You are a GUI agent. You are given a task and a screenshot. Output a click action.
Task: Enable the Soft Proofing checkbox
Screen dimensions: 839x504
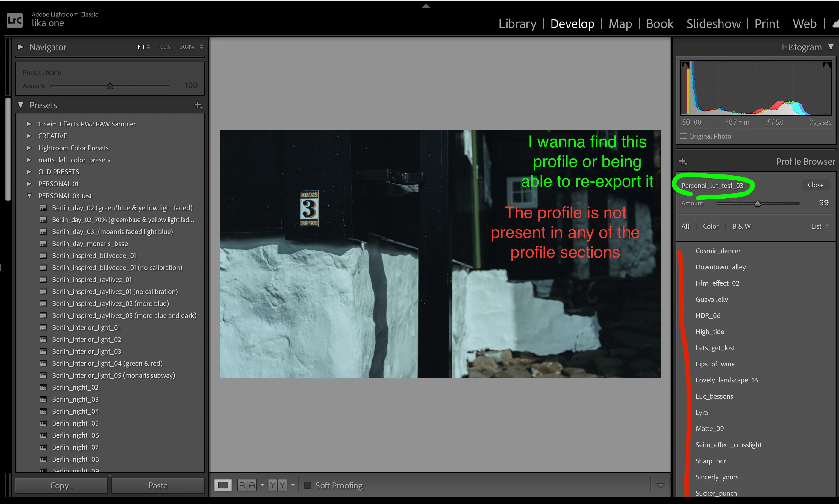[308, 485]
